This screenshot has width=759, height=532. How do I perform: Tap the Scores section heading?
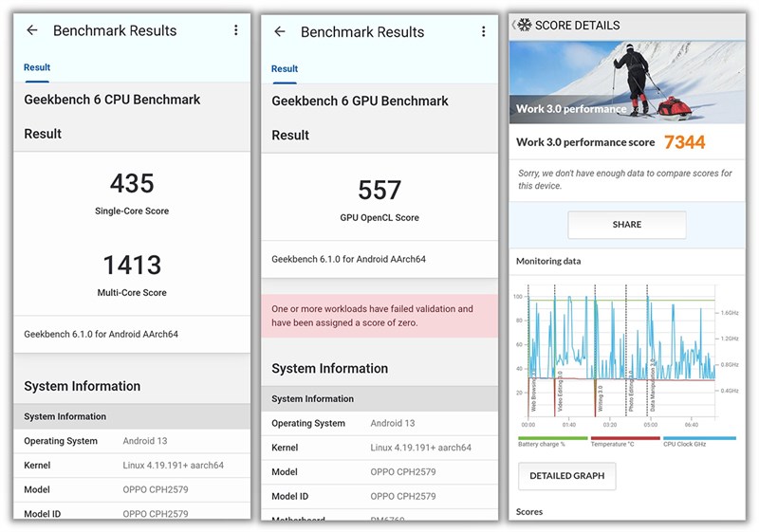529,512
